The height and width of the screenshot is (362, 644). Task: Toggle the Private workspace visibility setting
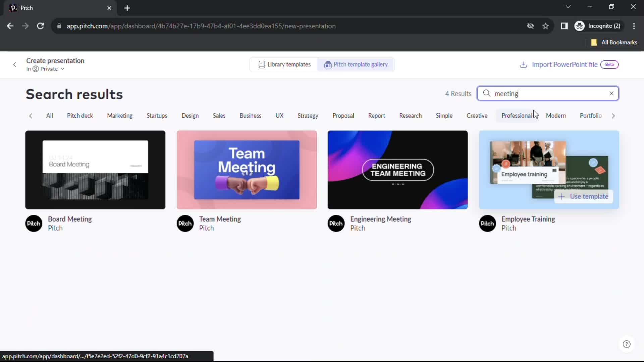[49, 69]
